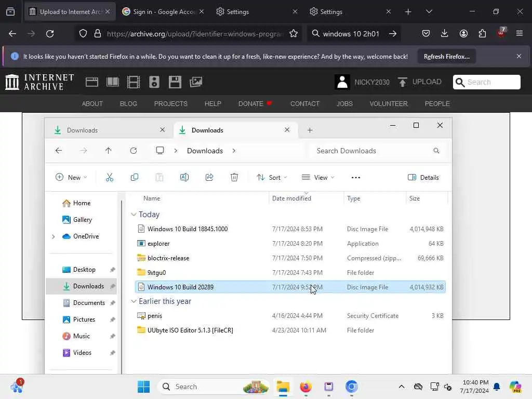Toggle the Details pane button

pos(423,178)
